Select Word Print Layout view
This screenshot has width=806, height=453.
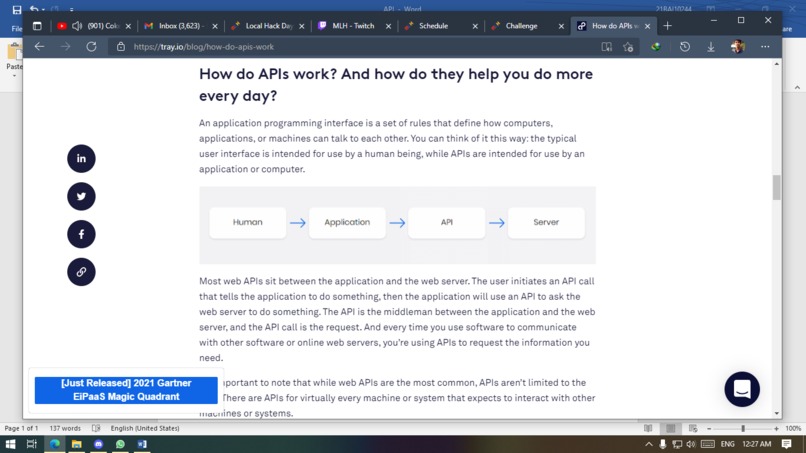click(671, 428)
